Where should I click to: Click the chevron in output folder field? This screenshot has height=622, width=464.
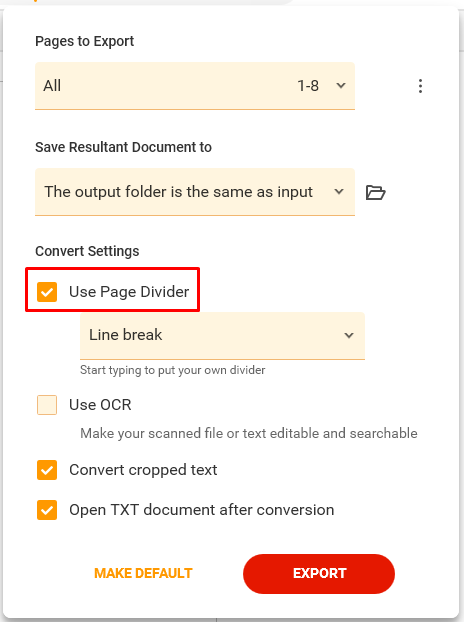coord(339,192)
